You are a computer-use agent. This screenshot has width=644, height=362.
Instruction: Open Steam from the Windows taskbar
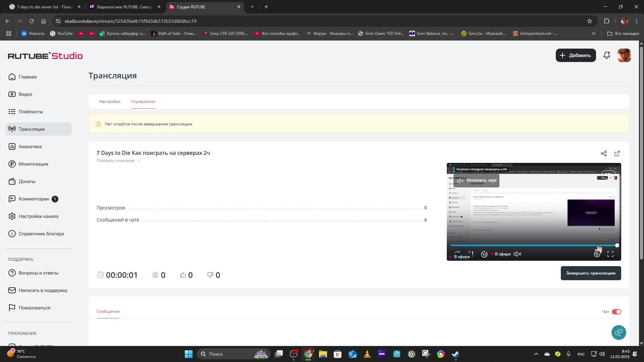tap(455, 354)
